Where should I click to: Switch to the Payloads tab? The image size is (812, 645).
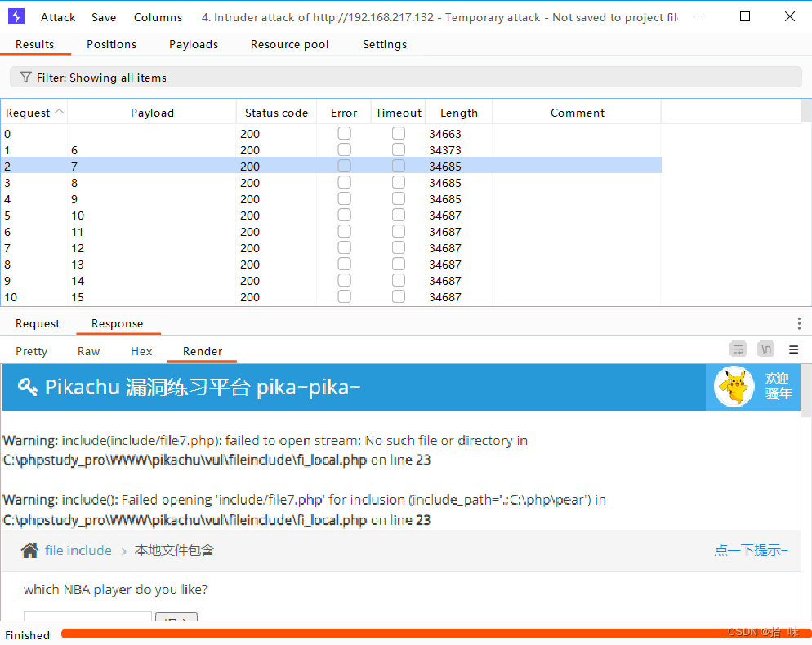click(193, 44)
